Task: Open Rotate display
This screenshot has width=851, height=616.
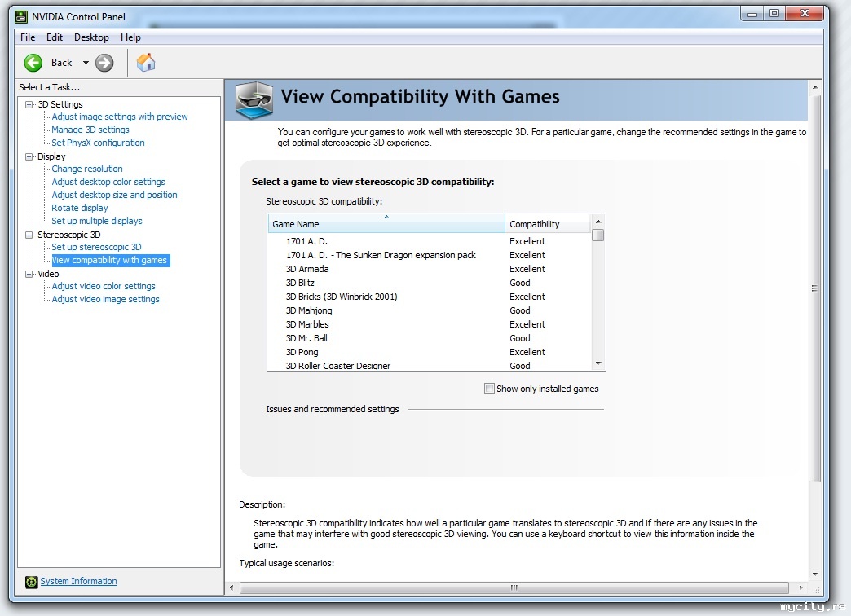Action: (x=80, y=208)
